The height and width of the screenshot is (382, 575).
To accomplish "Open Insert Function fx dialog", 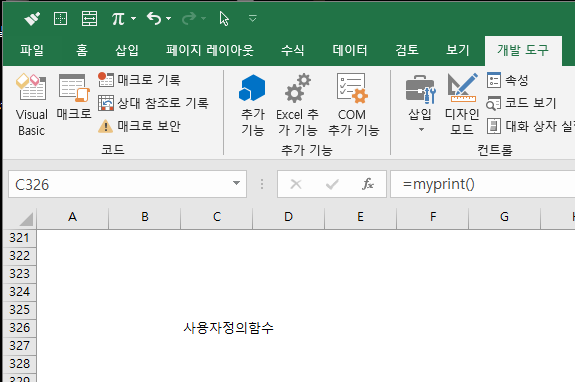I will (x=368, y=184).
